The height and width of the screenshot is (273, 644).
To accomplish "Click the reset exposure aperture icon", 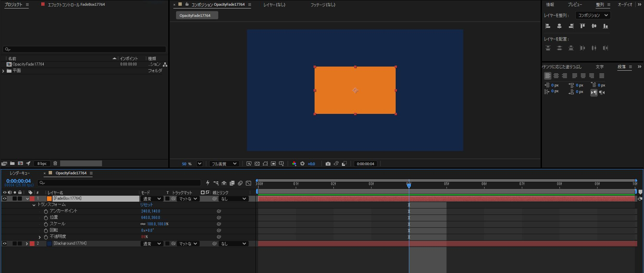I will click(302, 164).
